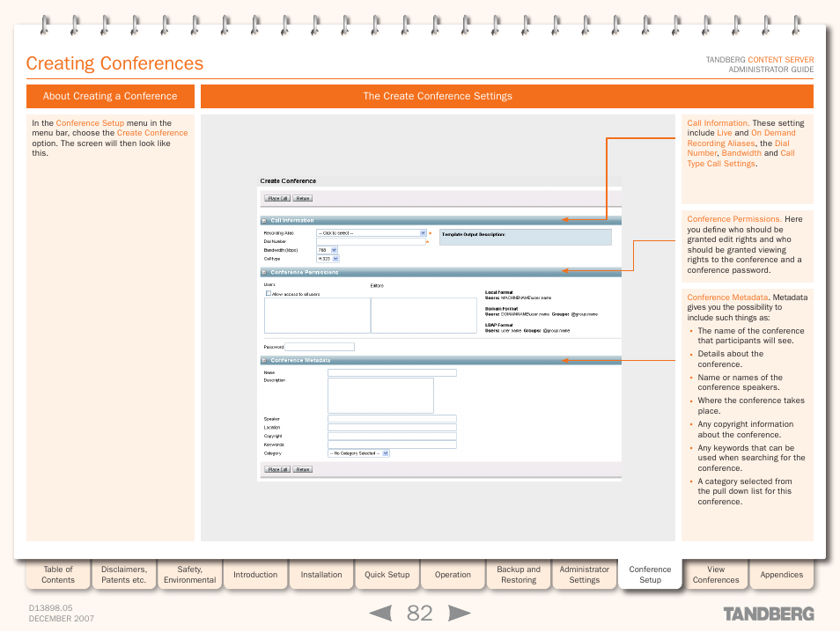Select the Conference Setup tab
The height and width of the screenshot is (632, 840).
click(x=651, y=575)
